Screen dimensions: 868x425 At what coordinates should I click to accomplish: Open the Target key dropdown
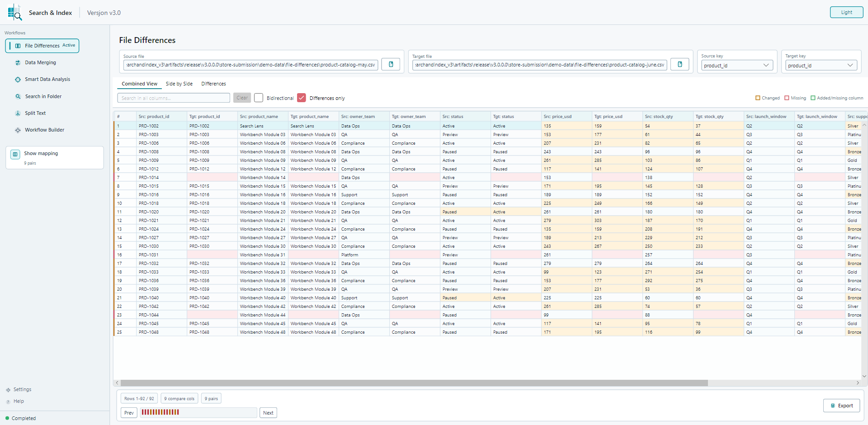[821, 66]
